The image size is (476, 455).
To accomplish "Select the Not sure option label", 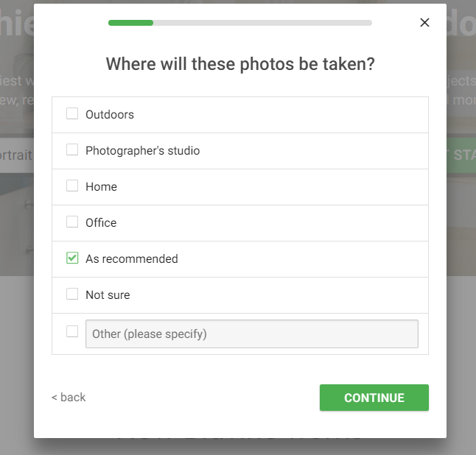I will click(108, 295).
